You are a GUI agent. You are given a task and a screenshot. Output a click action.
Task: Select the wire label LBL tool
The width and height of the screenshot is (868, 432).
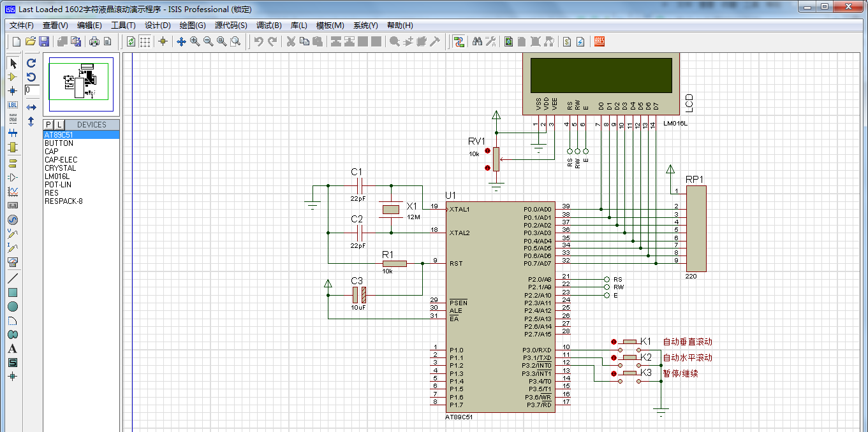13,104
